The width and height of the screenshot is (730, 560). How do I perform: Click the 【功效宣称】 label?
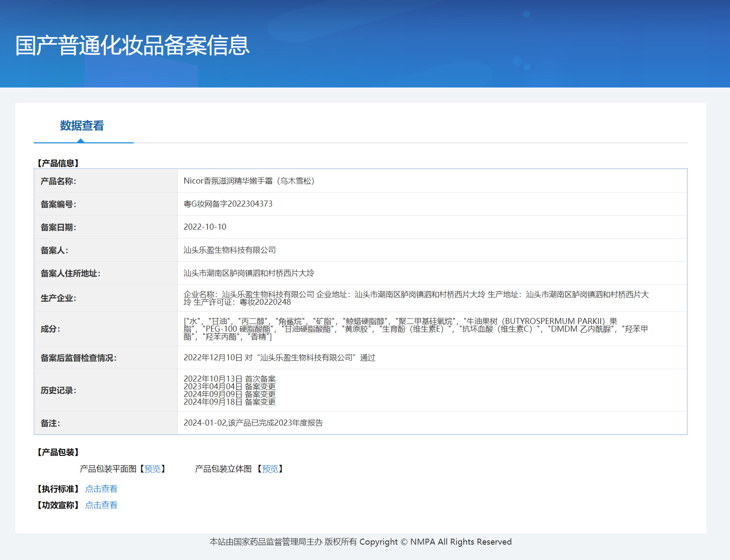coord(58,505)
